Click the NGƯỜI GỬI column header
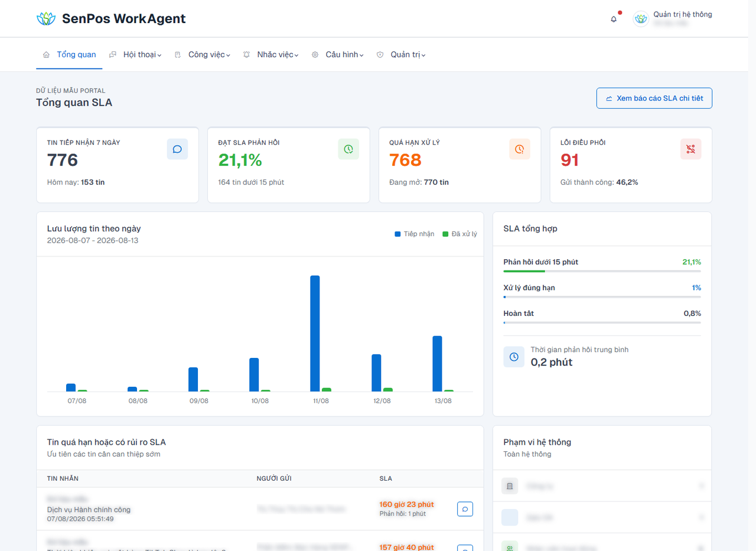Screen dimensions: 756x551 point(273,478)
